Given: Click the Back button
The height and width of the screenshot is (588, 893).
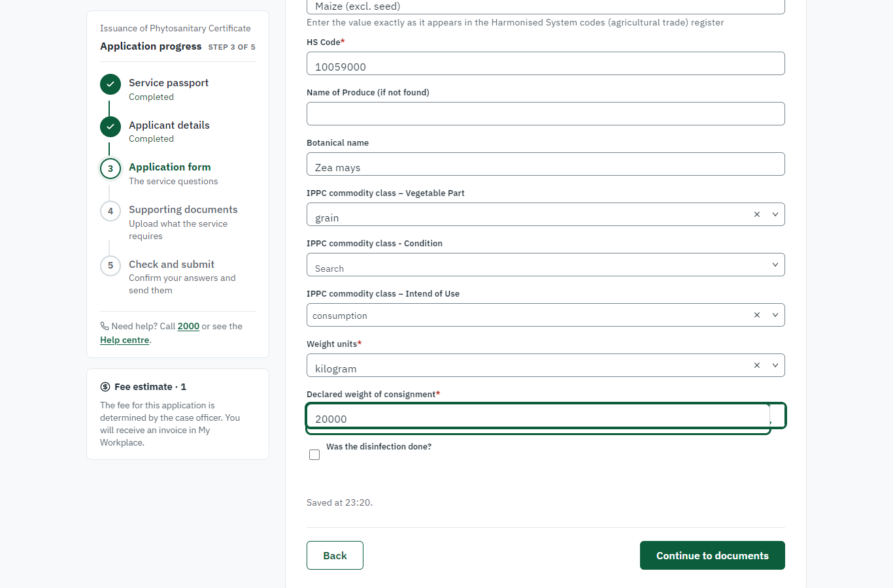Looking at the screenshot, I should pyautogui.click(x=335, y=555).
